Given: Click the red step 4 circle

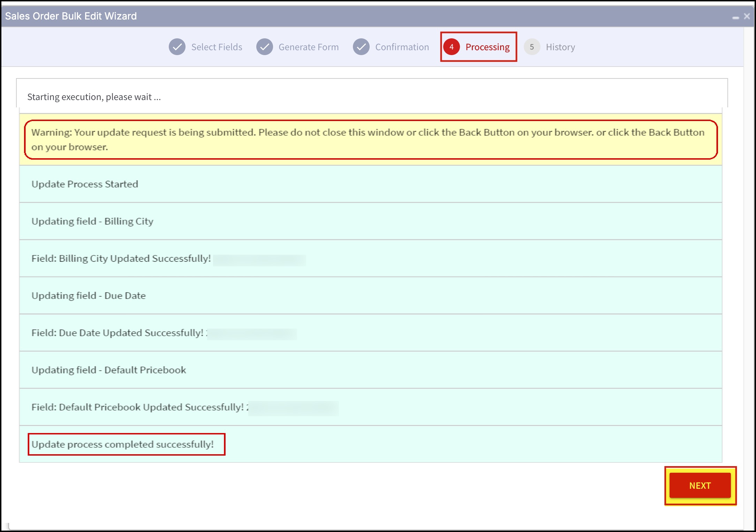Looking at the screenshot, I should 452,47.
